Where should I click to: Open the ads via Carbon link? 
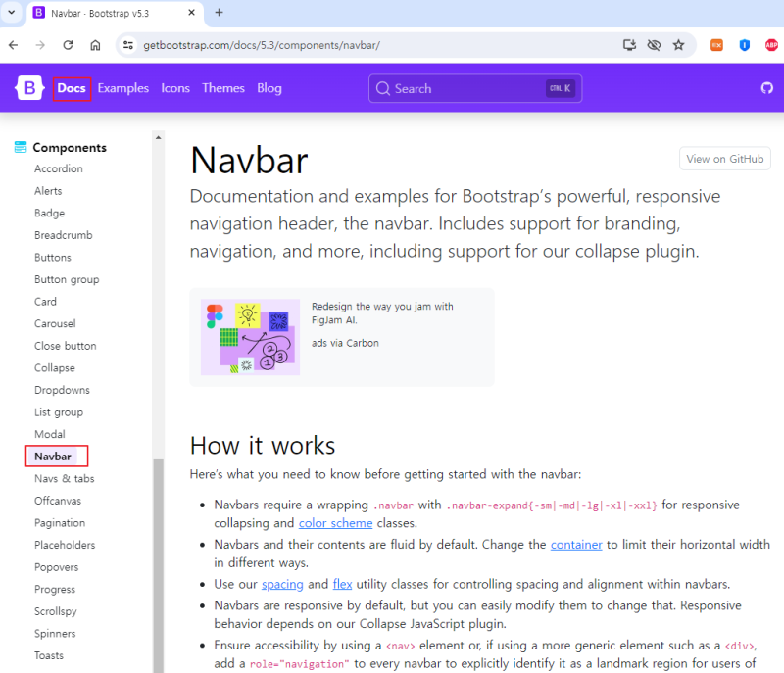345,343
